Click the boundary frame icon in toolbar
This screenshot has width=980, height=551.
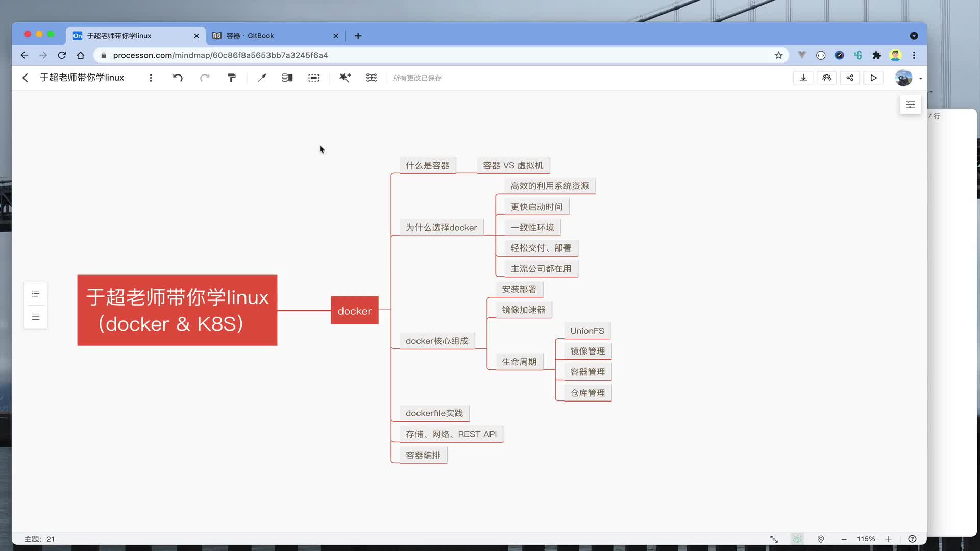coord(314,78)
